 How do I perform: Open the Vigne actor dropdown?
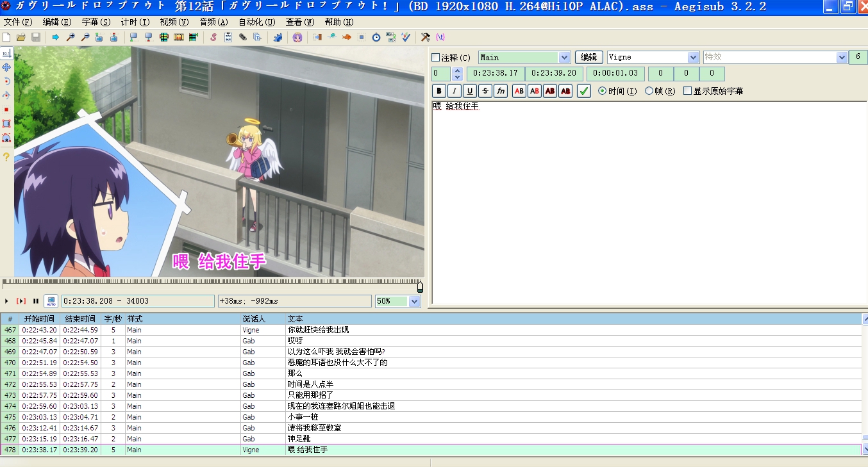[693, 58]
